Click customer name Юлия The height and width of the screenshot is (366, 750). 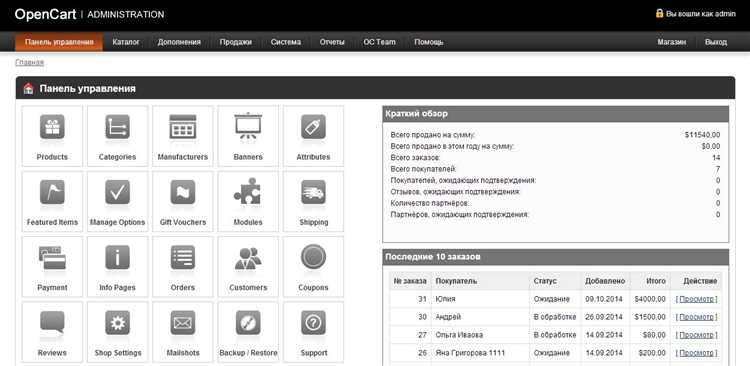pyautogui.click(x=445, y=299)
